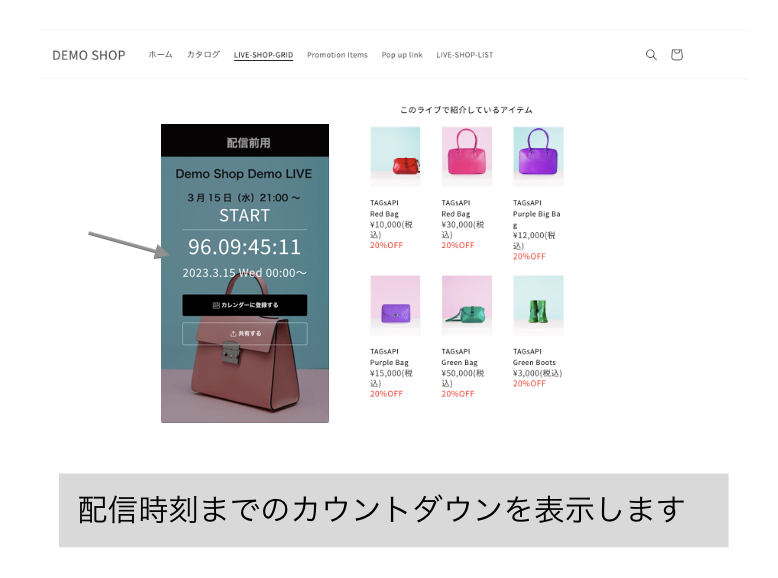Click the 配信前用 header banner
This screenshot has height=578, width=778.
pyautogui.click(x=245, y=142)
